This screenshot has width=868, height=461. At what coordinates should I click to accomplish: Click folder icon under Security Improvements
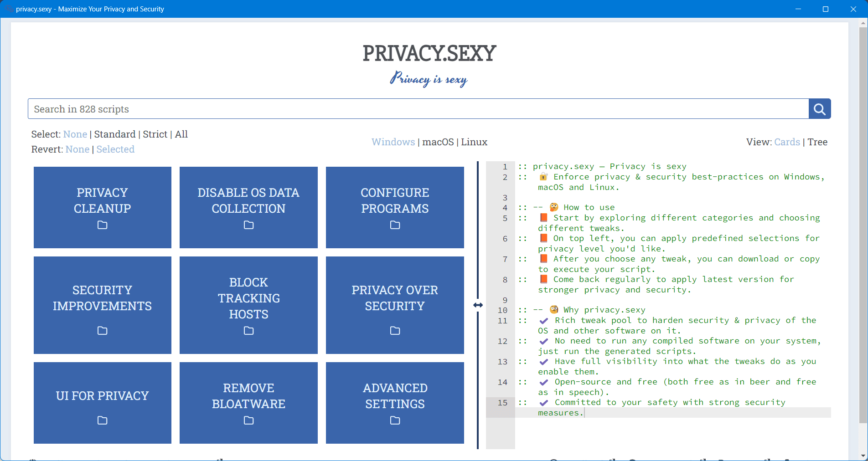point(102,331)
